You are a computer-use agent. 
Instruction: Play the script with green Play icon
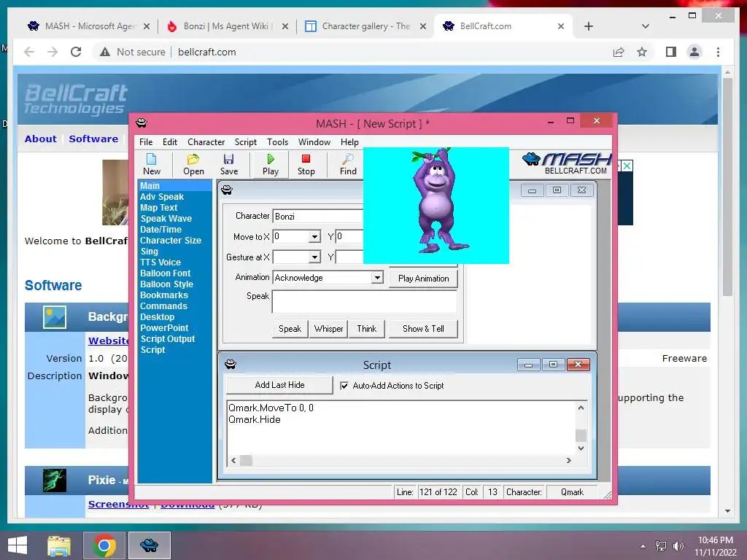coord(271,164)
